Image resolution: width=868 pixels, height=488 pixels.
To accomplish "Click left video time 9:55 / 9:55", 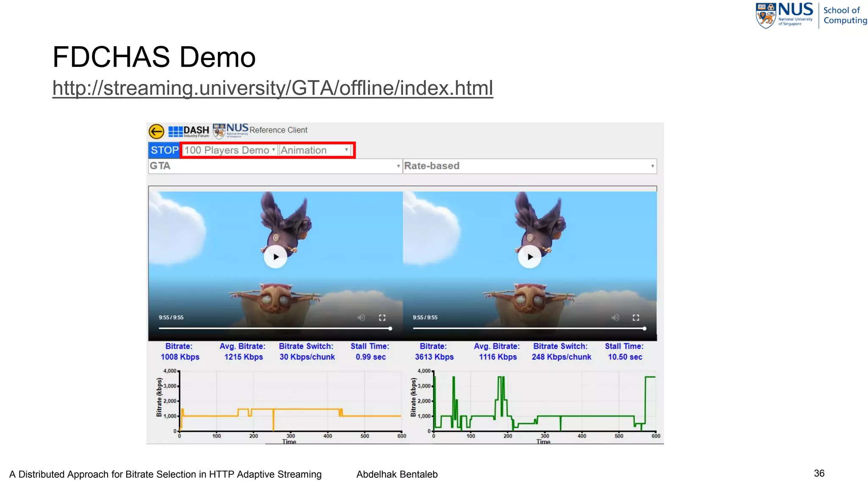I will [x=171, y=317].
